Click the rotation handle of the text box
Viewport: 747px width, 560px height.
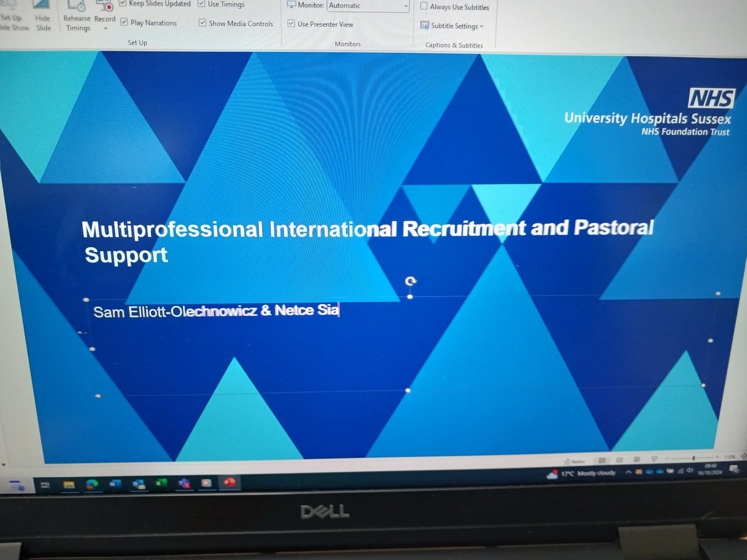[x=410, y=281]
